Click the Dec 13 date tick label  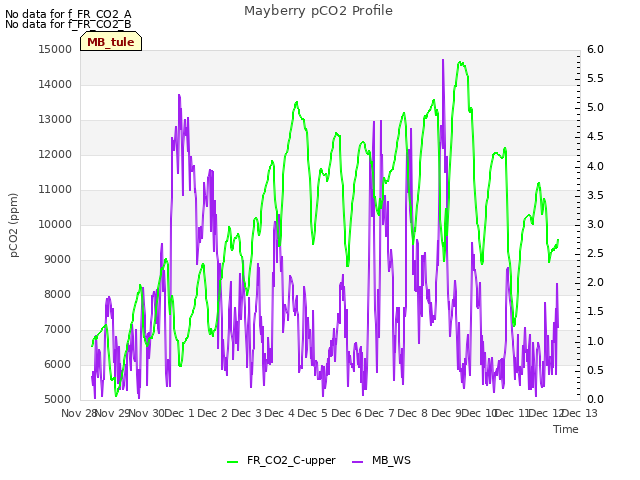[x=580, y=413]
